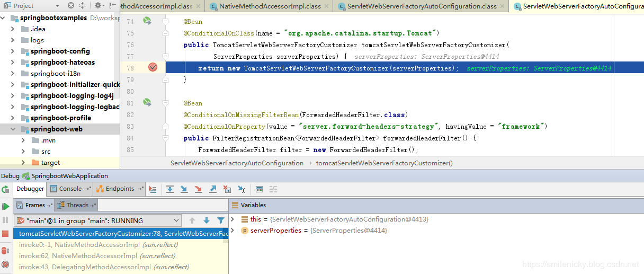Open thread selection dropdown "main"@1
644x274 pixels.
[98, 220]
